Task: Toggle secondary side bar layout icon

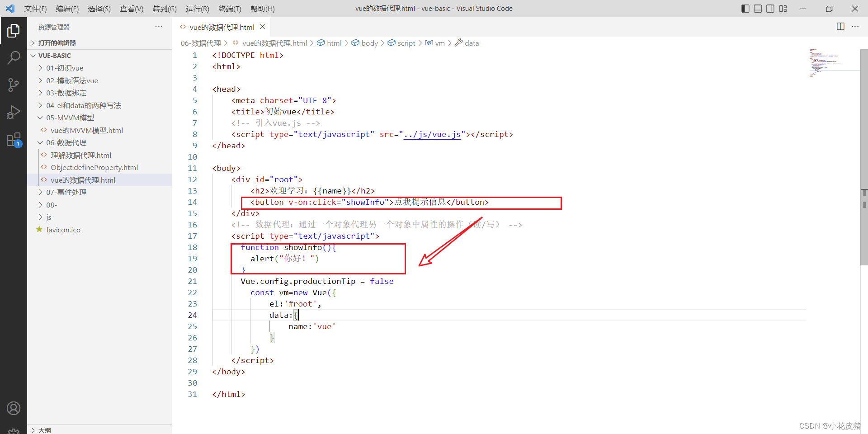Action: tap(770, 9)
